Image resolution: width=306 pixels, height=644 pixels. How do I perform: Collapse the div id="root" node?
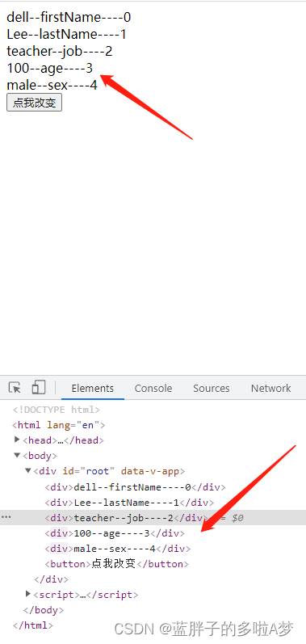(x=28, y=471)
